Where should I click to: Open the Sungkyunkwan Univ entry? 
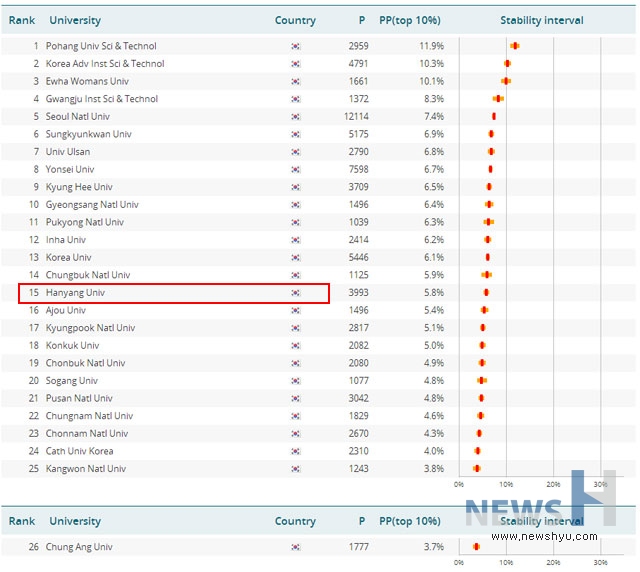coord(89,135)
